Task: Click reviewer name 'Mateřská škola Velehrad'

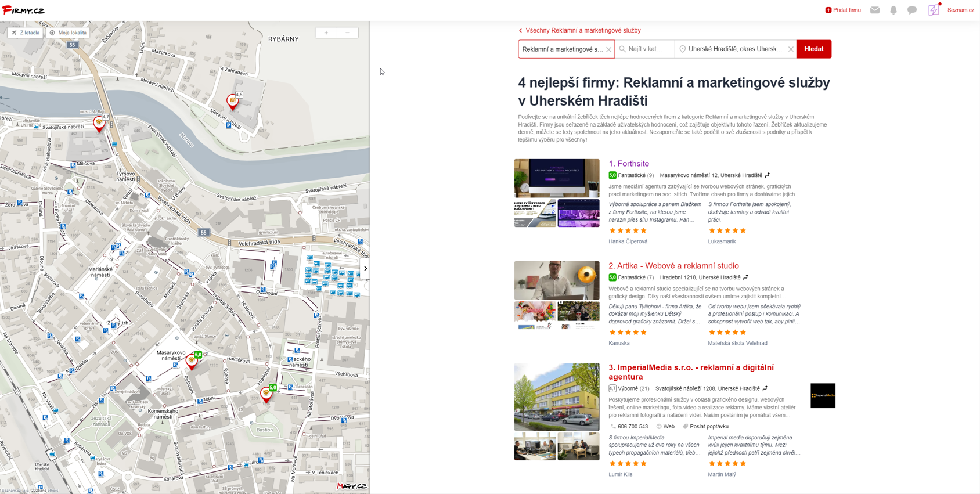Action: (737, 343)
